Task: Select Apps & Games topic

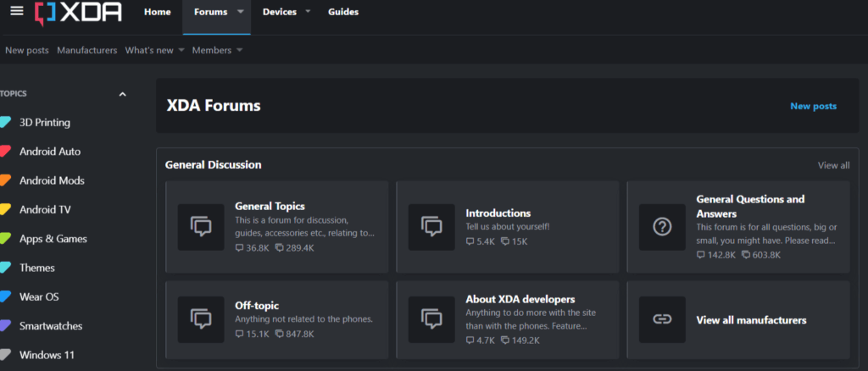Action: pyautogui.click(x=53, y=239)
